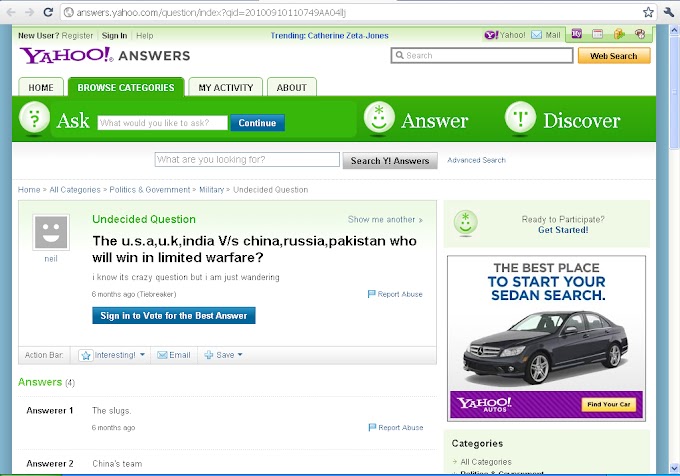Viewport: 680px width, 476px height.
Task: Open the HOME tab
Action: (41, 87)
